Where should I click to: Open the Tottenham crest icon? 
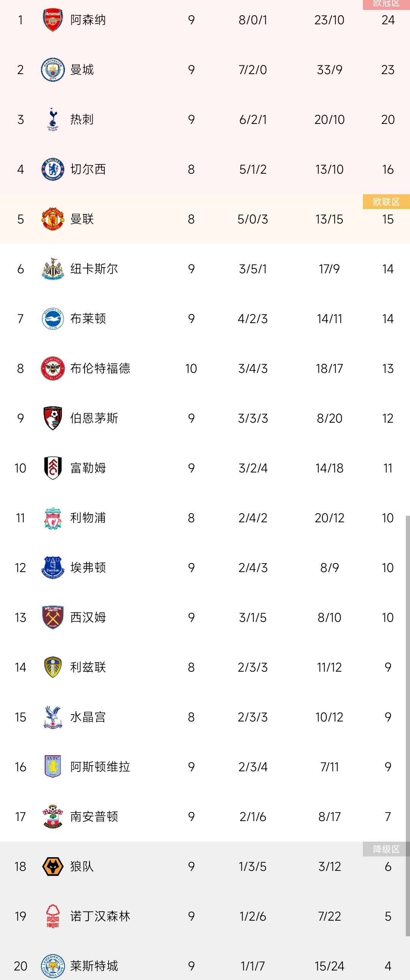pyautogui.click(x=52, y=119)
